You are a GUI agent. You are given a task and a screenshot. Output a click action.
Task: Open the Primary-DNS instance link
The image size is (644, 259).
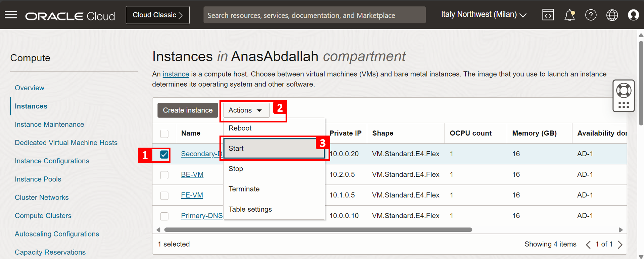point(202,216)
